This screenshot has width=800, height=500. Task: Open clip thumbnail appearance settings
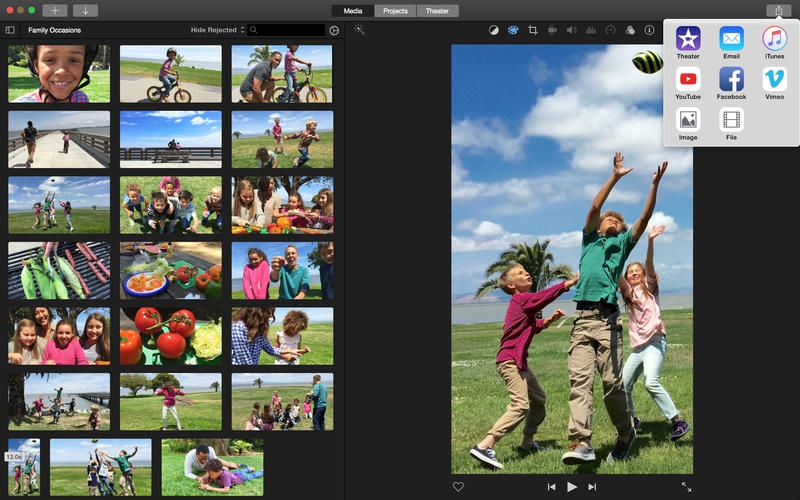(334, 30)
